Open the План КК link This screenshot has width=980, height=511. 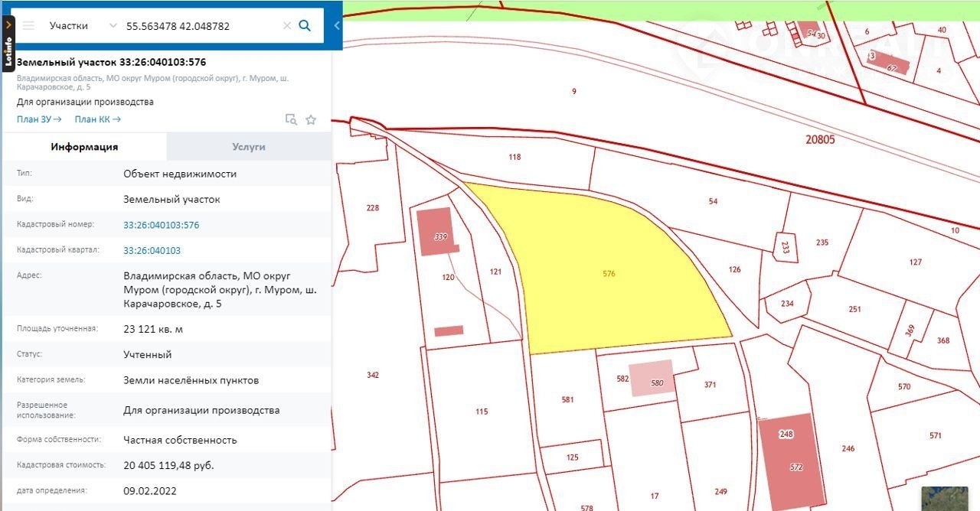(98, 119)
